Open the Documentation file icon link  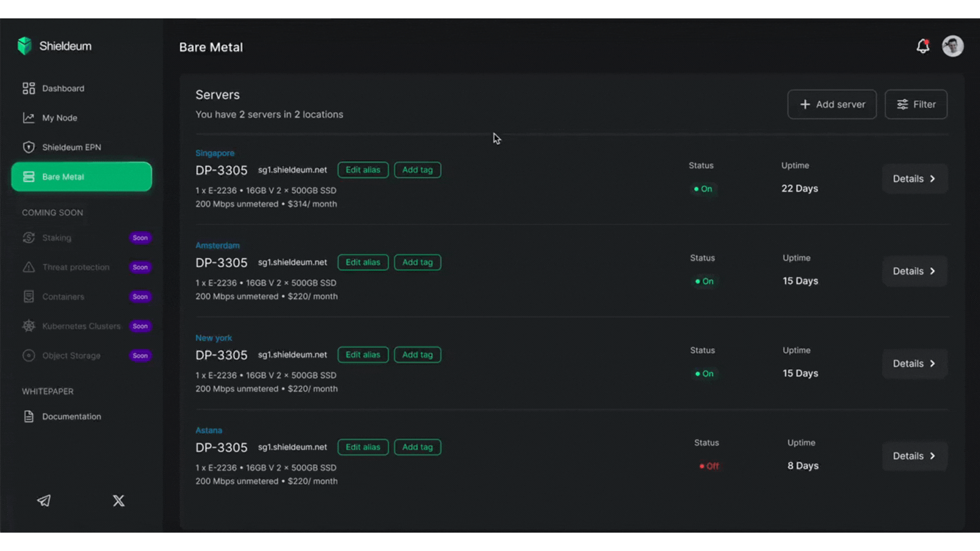[29, 416]
